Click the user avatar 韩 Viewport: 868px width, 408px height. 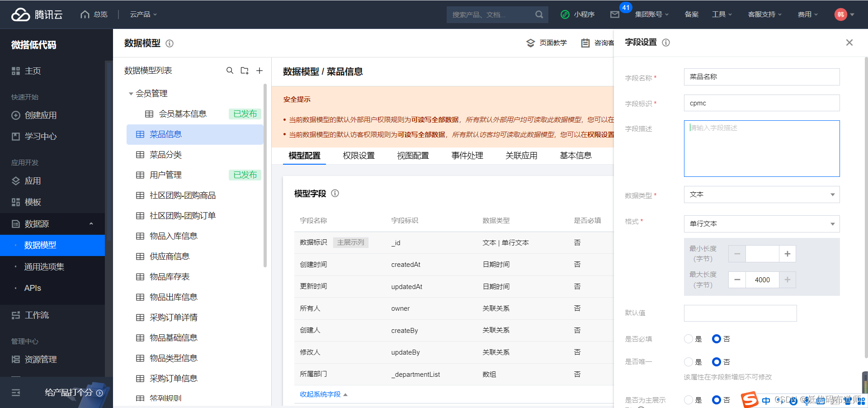coord(840,14)
